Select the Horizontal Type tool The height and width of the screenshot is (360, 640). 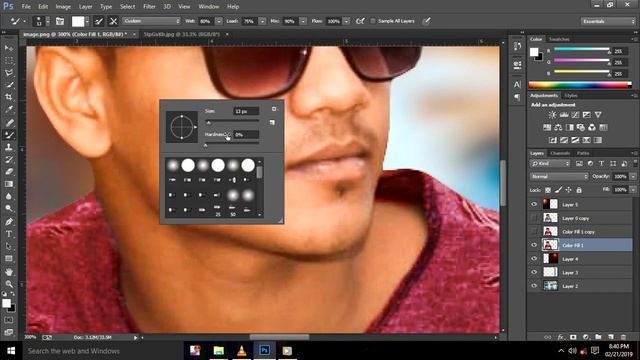coord(9,234)
